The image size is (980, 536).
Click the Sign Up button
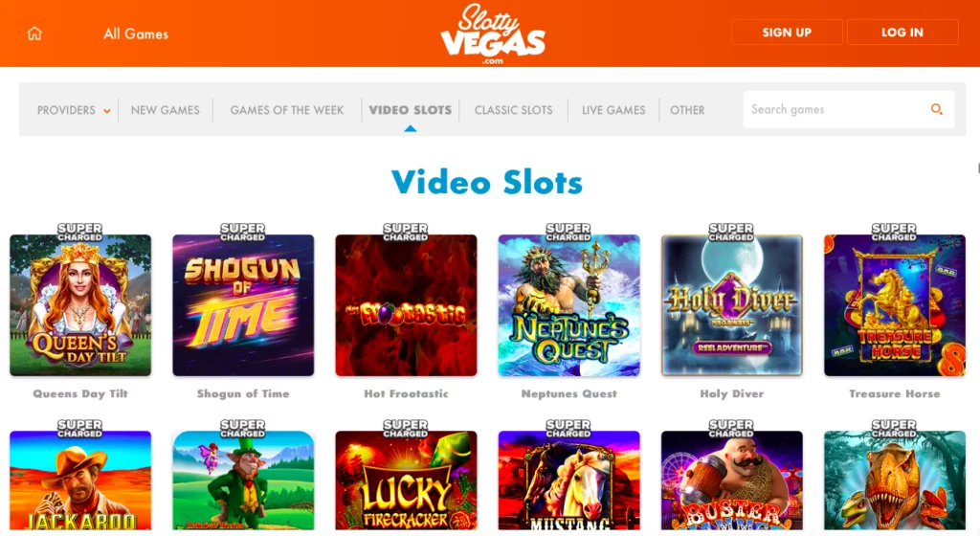pyautogui.click(x=787, y=33)
